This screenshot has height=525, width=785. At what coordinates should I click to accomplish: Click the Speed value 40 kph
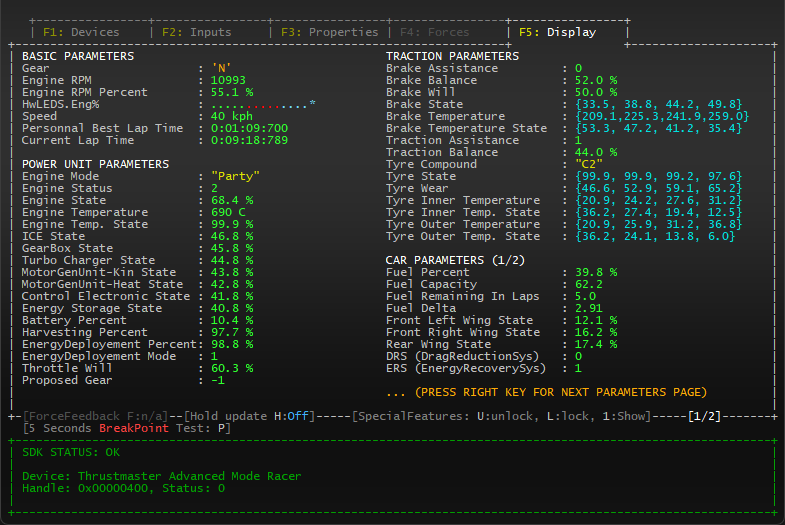pyautogui.click(x=232, y=116)
